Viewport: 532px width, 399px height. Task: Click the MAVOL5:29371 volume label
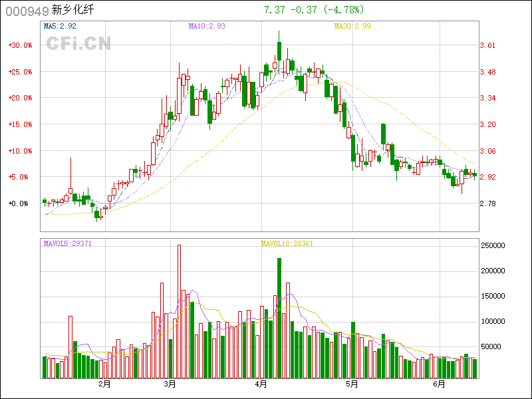point(67,244)
